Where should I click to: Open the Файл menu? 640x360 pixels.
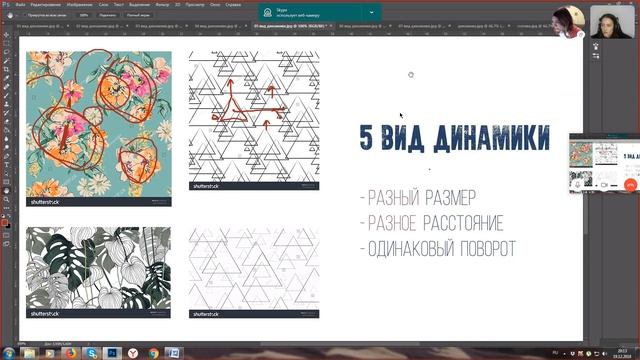pos(20,5)
